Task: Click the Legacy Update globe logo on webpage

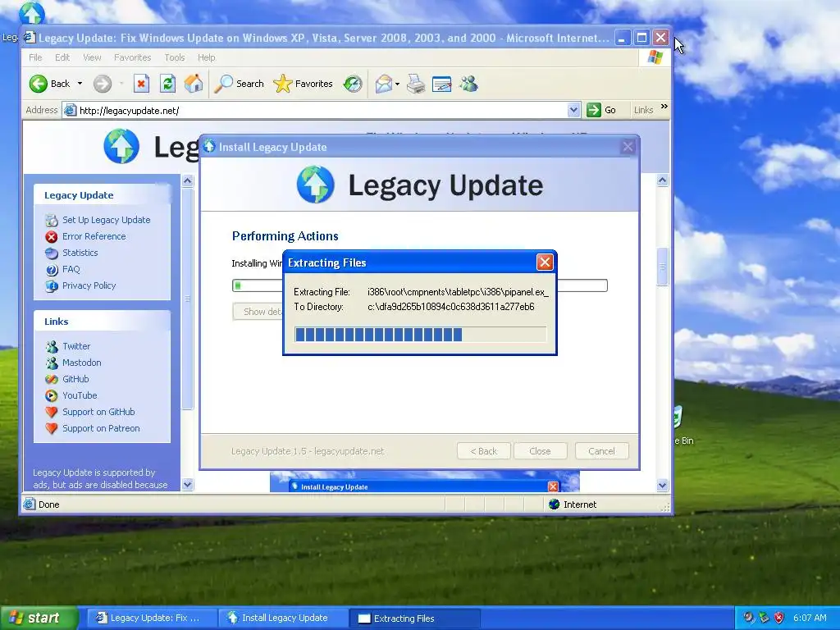Action: tap(121, 146)
